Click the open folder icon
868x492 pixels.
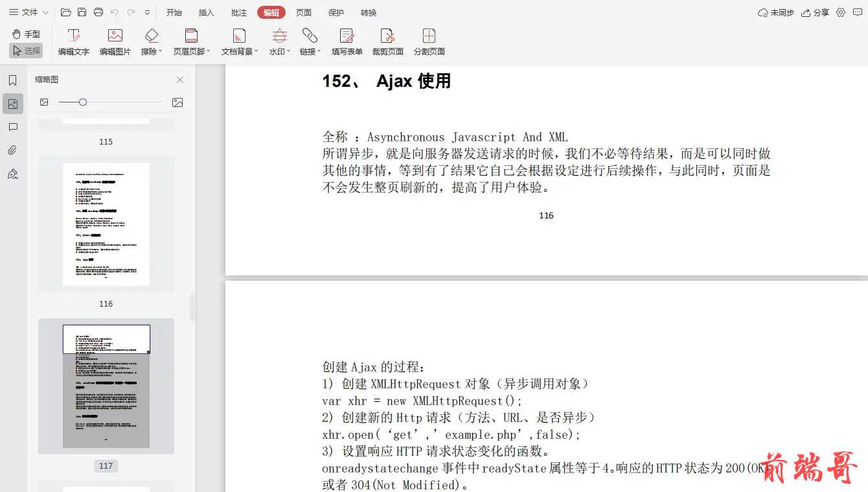(66, 12)
